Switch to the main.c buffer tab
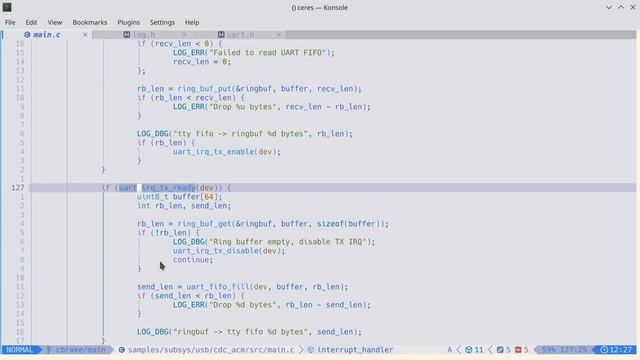This screenshot has height=360, width=640. pos(47,35)
